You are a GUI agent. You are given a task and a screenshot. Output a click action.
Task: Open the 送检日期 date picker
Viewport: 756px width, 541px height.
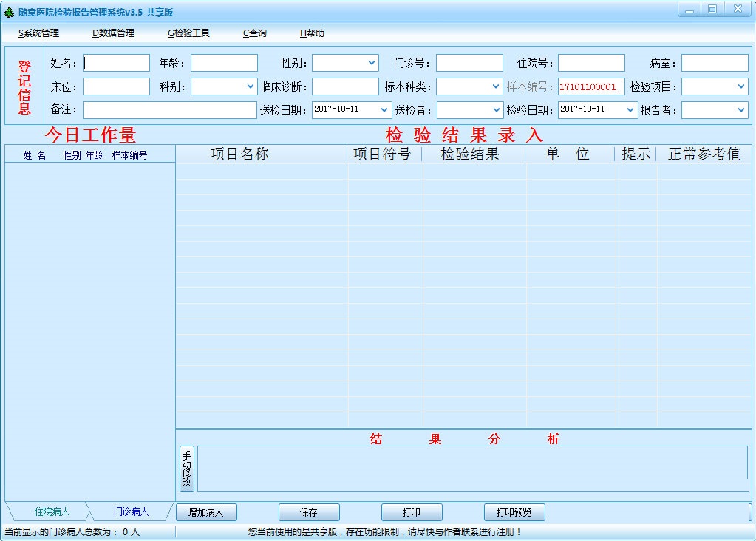click(x=384, y=110)
